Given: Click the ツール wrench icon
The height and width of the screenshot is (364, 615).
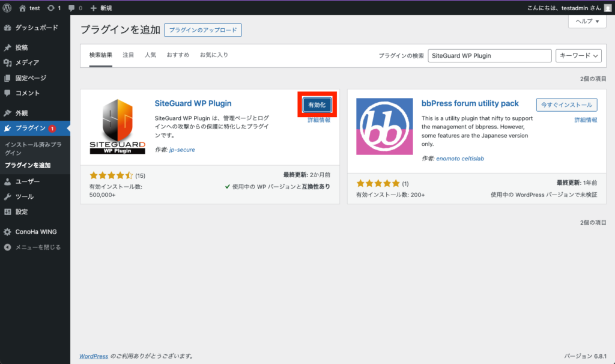Looking at the screenshot, I should 7,196.
